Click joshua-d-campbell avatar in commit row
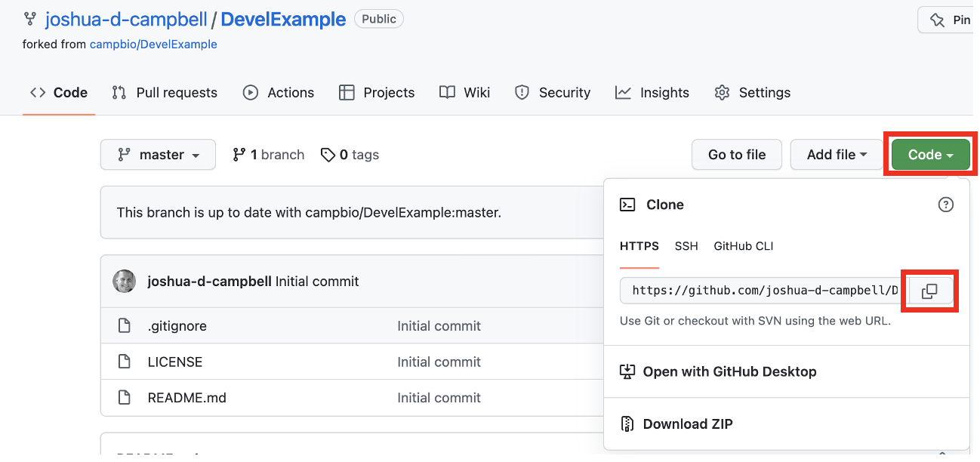This screenshot has width=980, height=462. (125, 282)
